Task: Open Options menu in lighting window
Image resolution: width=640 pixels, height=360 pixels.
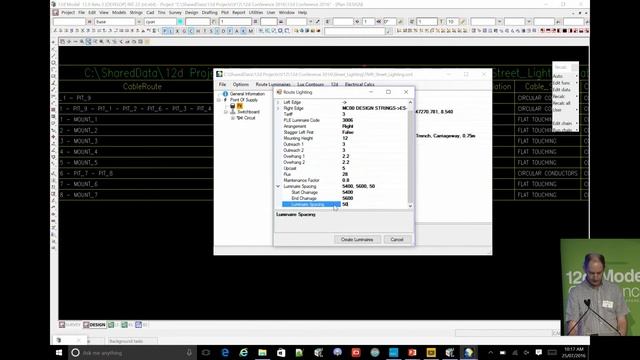Action: (240, 84)
